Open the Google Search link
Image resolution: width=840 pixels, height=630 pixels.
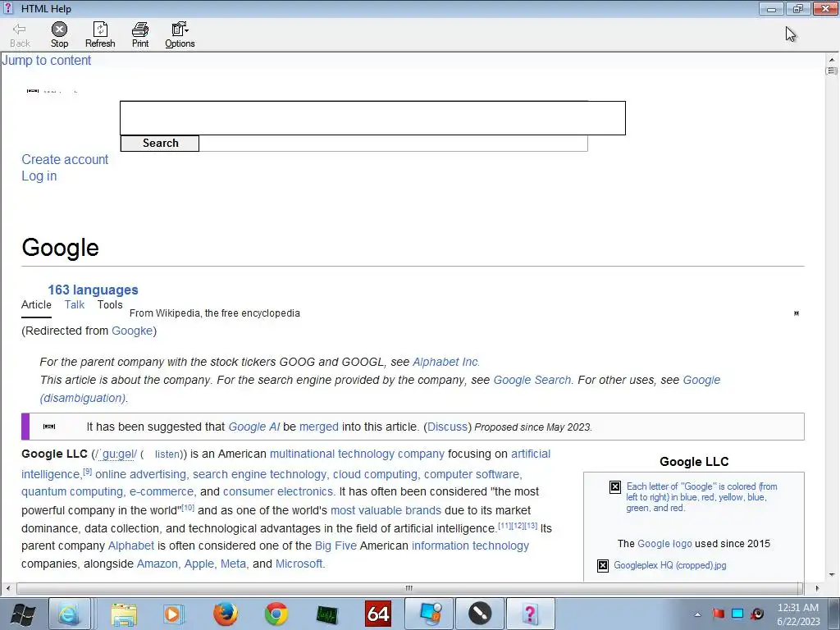coord(533,381)
